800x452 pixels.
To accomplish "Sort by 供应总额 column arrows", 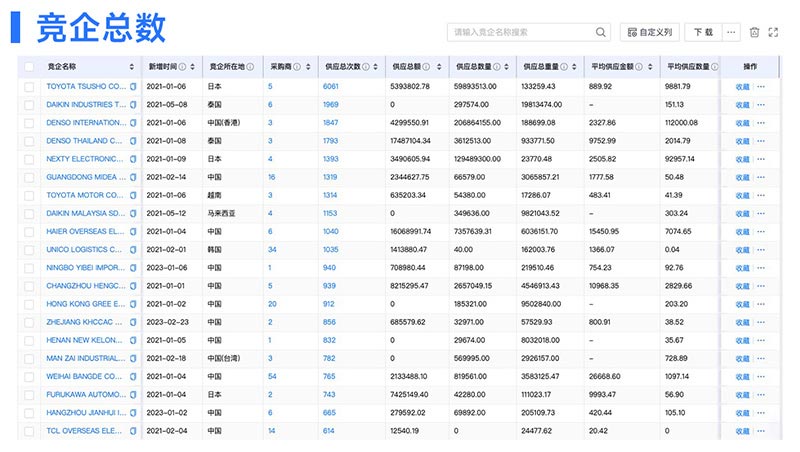I will coord(439,67).
